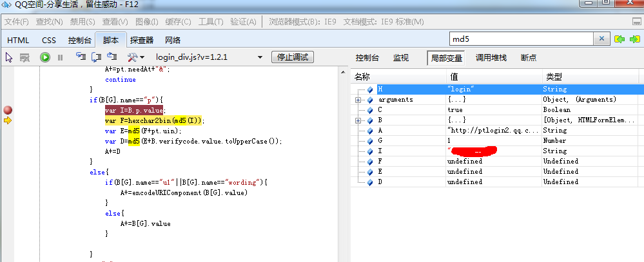Select the 脚本 tab
The image size is (644, 262).
pyautogui.click(x=111, y=40)
